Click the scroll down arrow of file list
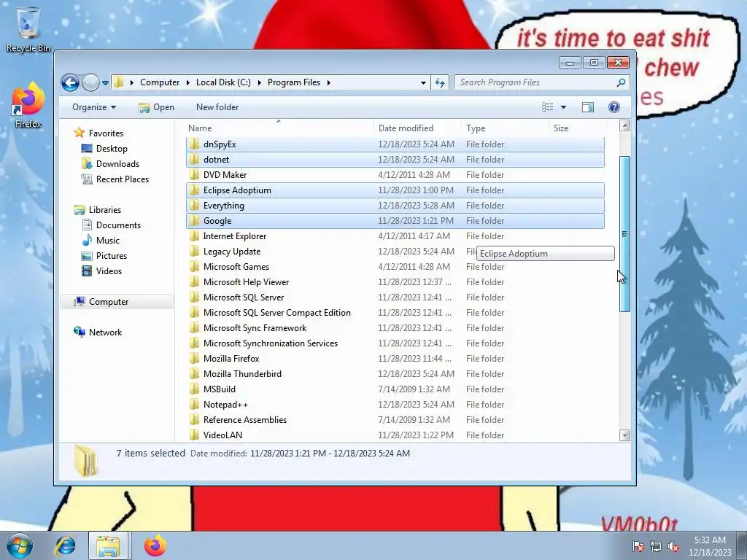 point(624,435)
